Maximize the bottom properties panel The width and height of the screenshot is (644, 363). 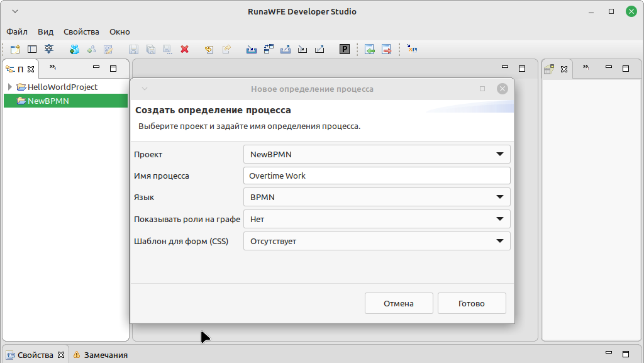point(626,354)
